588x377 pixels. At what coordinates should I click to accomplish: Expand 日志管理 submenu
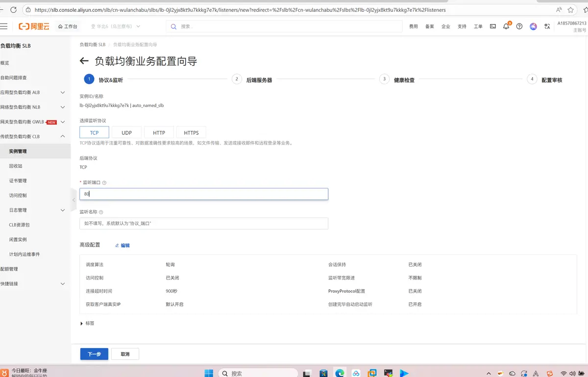(63, 210)
